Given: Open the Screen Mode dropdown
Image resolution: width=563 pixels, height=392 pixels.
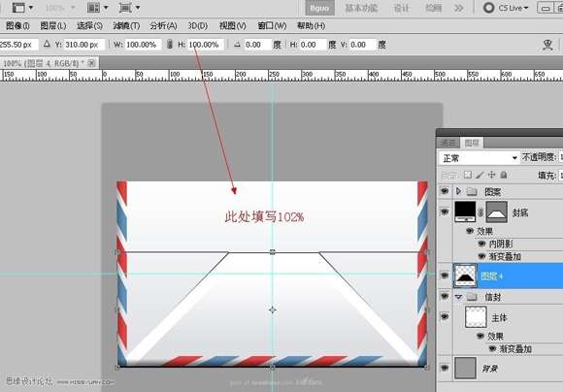Looking at the screenshot, I should [129, 8].
